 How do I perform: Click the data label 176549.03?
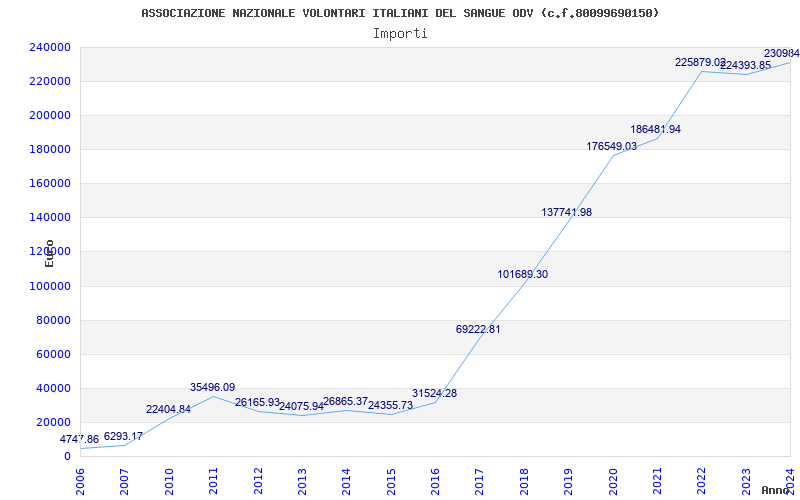pyautogui.click(x=611, y=146)
